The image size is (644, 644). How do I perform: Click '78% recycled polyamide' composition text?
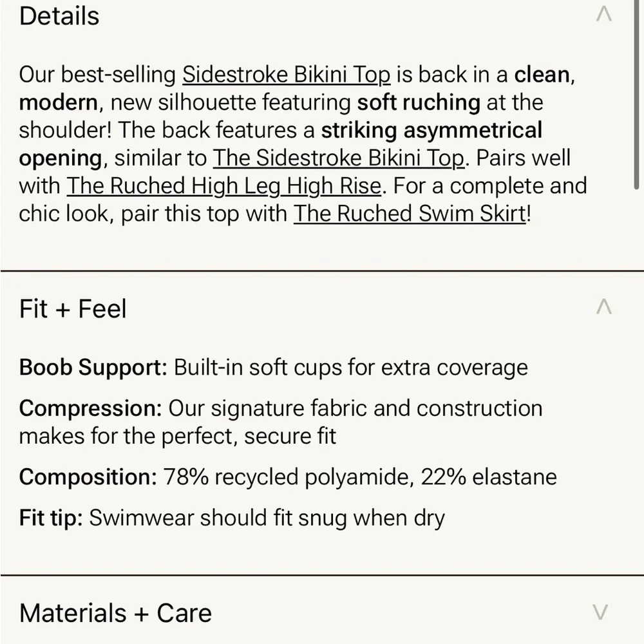pyautogui.click(x=289, y=477)
